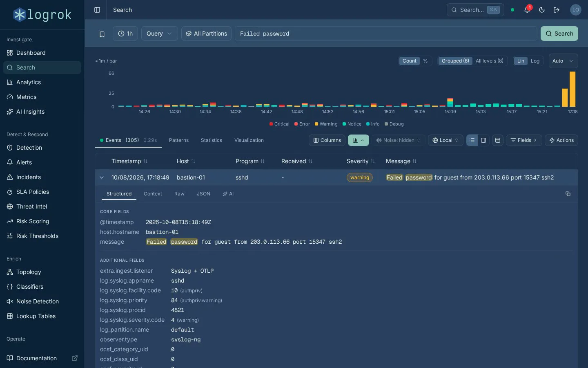Copy event details with copy icon
The width and height of the screenshot is (588, 368).
tap(568, 194)
